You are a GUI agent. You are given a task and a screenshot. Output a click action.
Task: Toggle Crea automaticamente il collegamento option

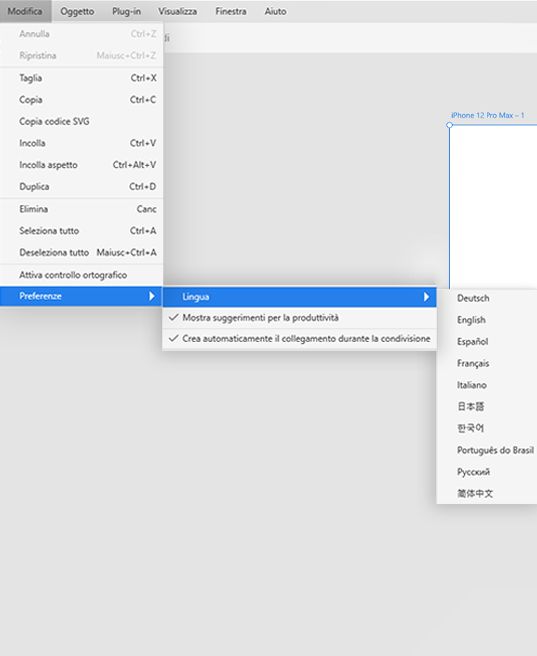299,339
